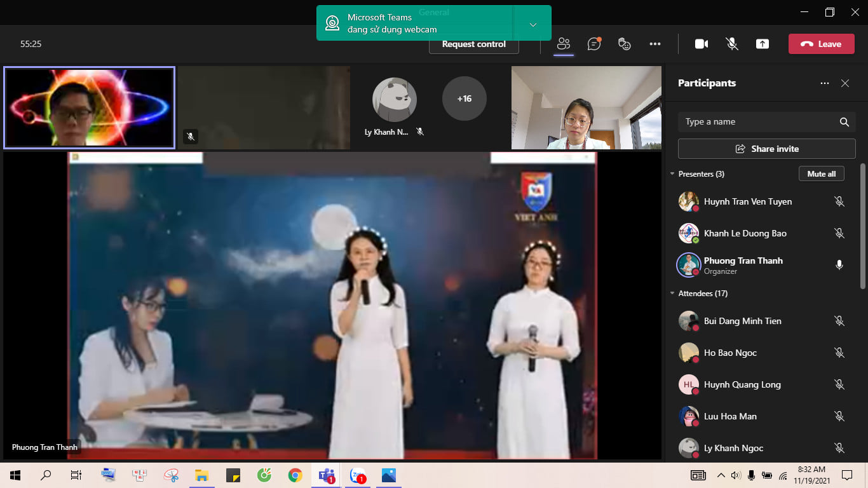868x488 pixels.
Task: Open the conversation chat icon in toolbar
Action: (594, 44)
